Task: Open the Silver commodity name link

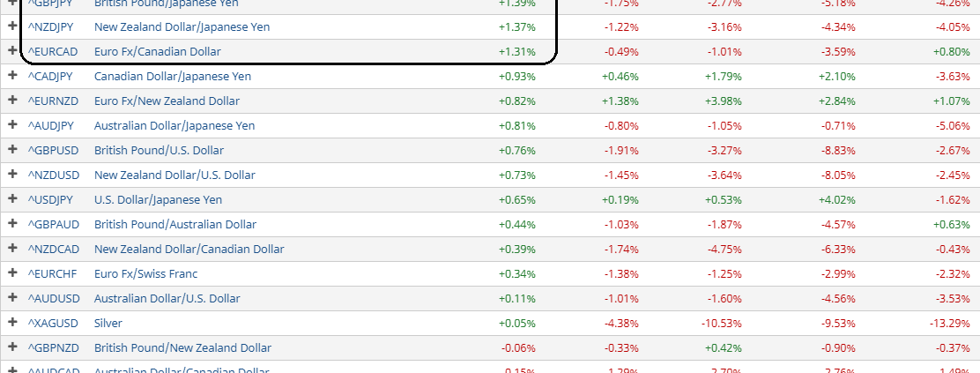Action: point(108,324)
